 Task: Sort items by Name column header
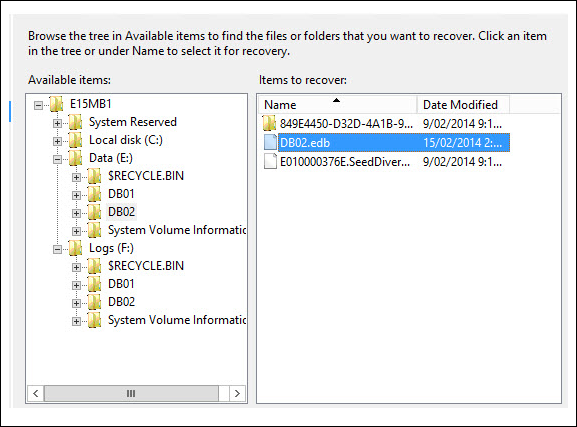338,105
